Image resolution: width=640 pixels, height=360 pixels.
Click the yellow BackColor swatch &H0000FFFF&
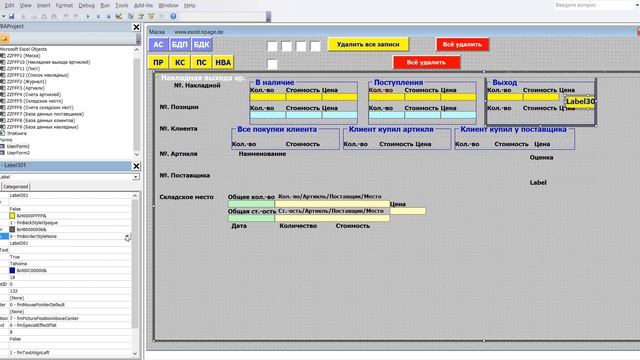point(12,216)
